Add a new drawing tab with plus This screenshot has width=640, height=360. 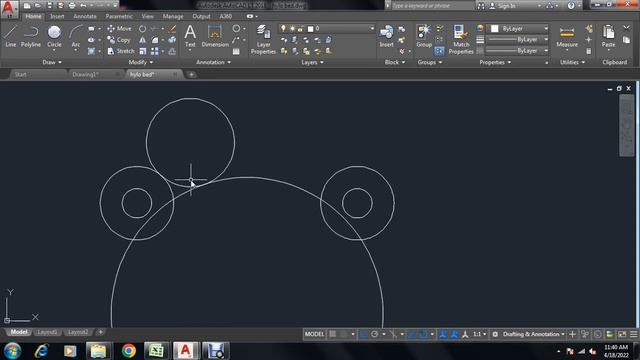[191, 74]
